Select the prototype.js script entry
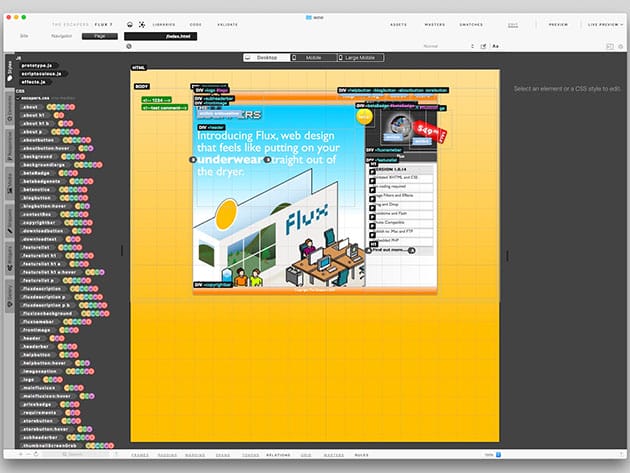The width and height of the screenshot is (630, 473). click(x=37, y=64)
